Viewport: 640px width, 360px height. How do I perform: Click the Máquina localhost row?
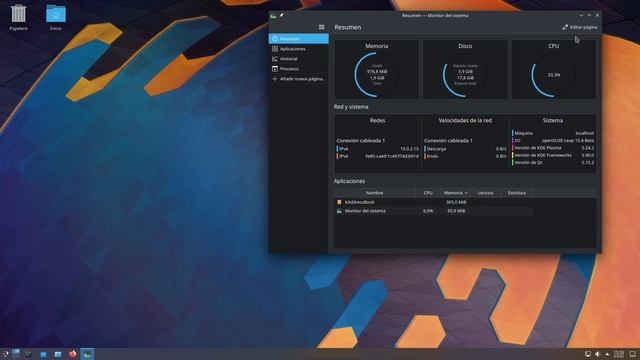[553, 133]
